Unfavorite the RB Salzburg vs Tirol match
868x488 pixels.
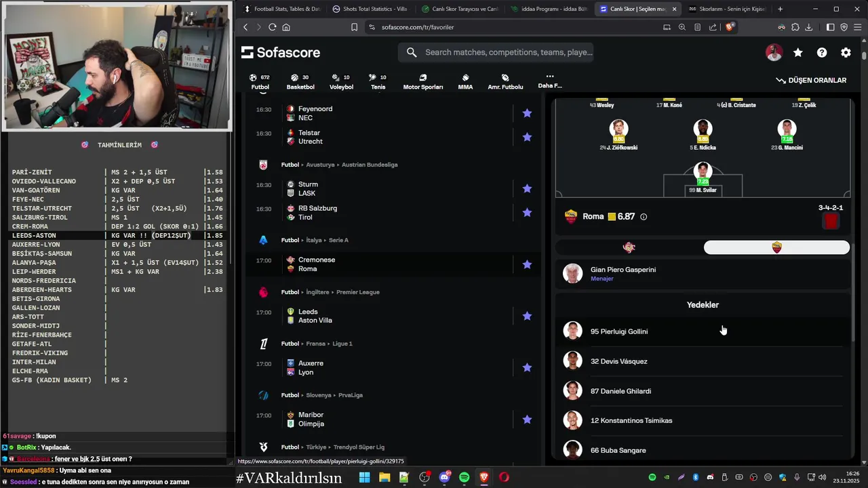(527, 213)
